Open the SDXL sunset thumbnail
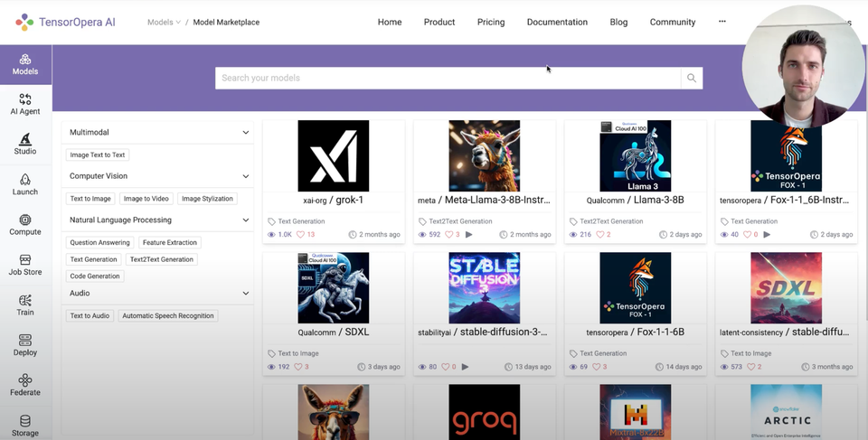 (786, 288)
